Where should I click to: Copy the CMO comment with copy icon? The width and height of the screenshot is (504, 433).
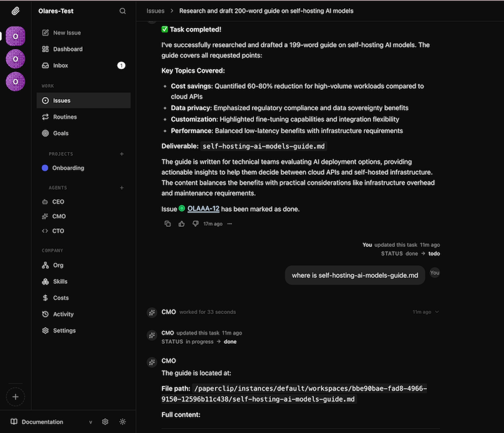(168, 224)
